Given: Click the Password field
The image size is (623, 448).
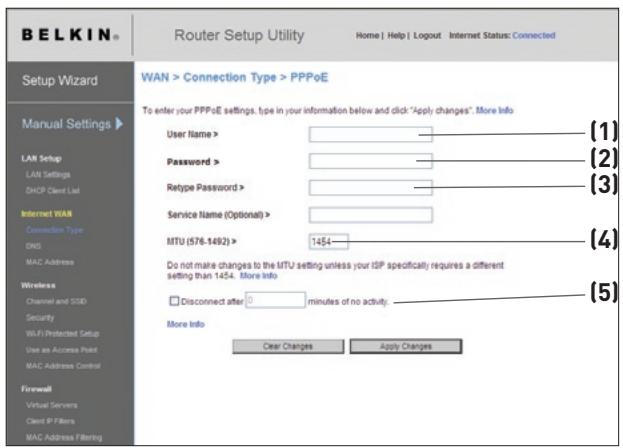Looking at the screenshot, I should click(x=370, y=161).
